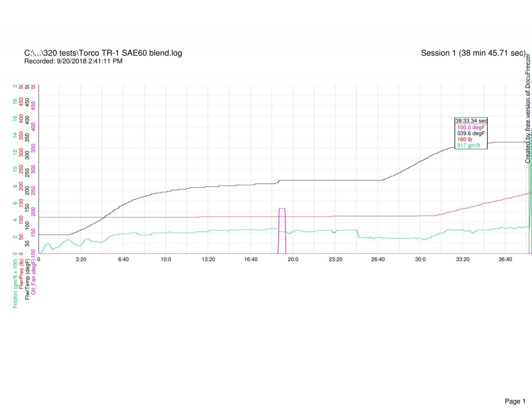Click the Recorded 9/20/2018 timestamp text
This screenshot has height=411, width=532.
(73, 61)
